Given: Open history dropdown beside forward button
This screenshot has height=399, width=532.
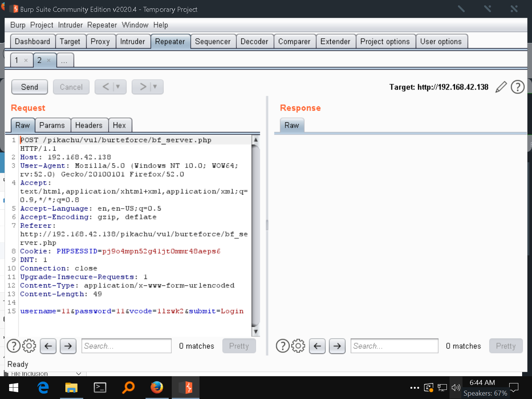Looking at the screenshot, I should (155, 87).
